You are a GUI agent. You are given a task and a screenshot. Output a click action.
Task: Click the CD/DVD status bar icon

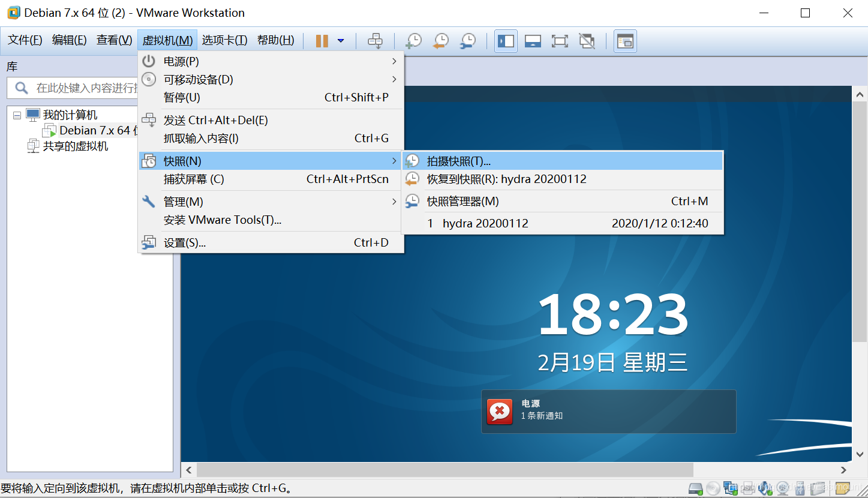(713, 488)
